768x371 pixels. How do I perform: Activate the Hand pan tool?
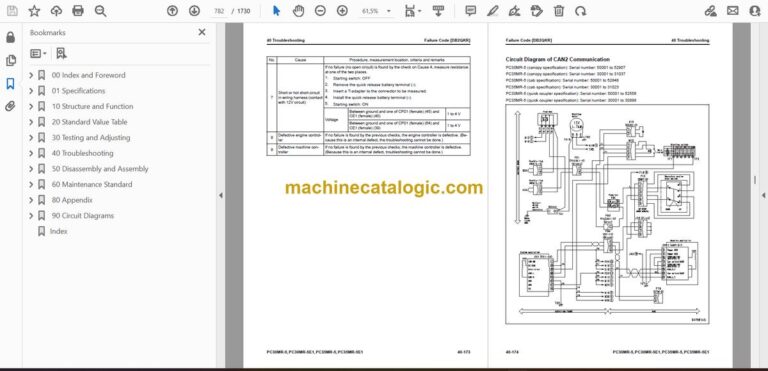[298, 11]
